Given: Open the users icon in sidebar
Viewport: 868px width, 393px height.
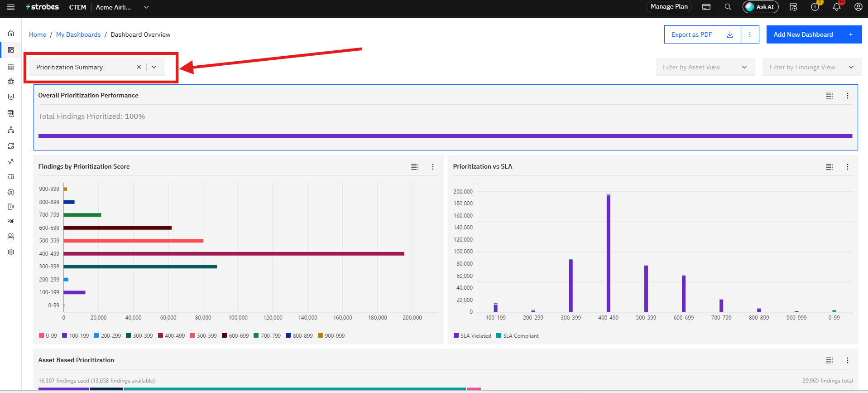Looking at the screenshot, I should [11, 237].
